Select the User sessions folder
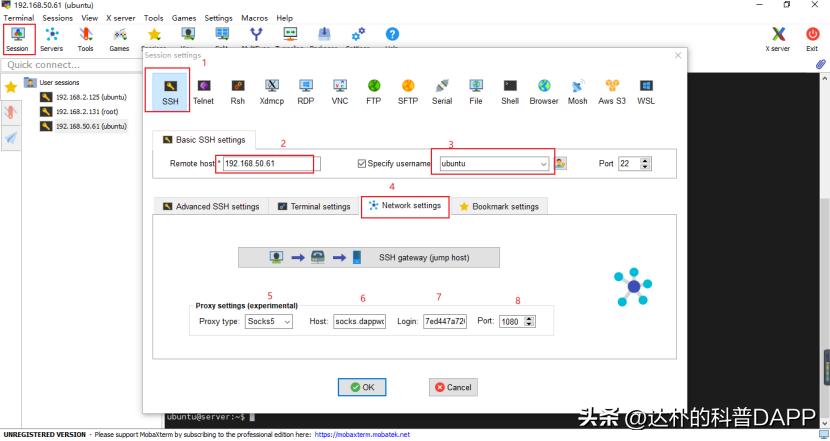 coord(52,83)
